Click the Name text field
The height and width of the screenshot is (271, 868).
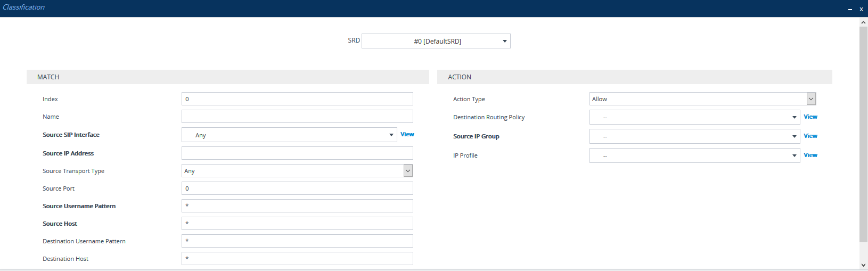pos(297,117)
